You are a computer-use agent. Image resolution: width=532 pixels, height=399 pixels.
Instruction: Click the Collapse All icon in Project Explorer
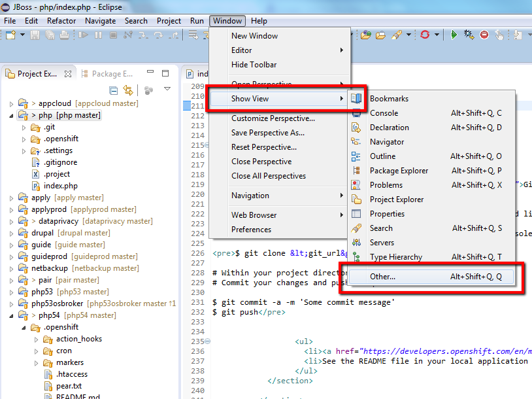114,90
